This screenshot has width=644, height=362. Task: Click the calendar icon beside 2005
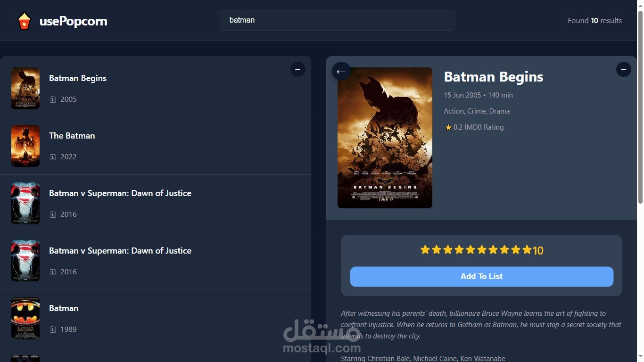pos(53,99)
